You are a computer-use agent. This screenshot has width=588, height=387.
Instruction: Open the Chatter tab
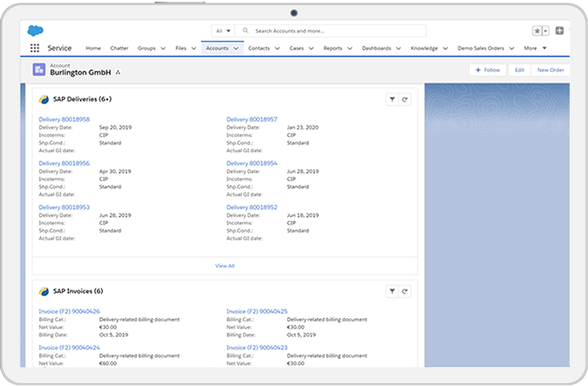tap(119, 48)
